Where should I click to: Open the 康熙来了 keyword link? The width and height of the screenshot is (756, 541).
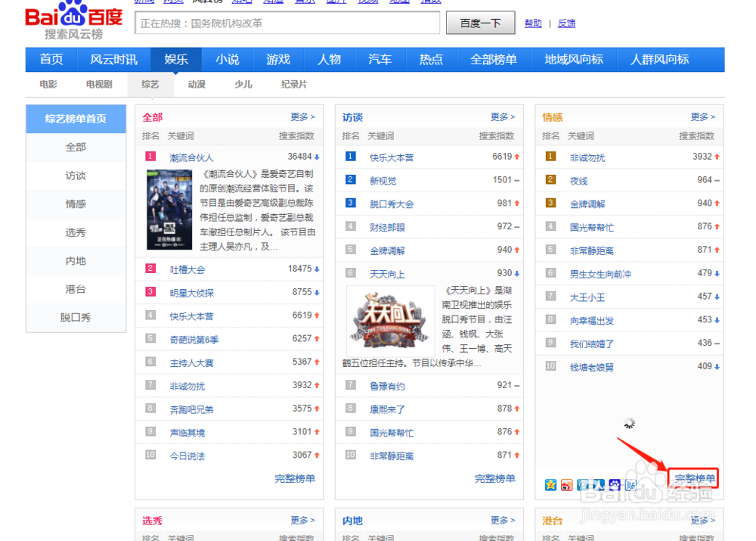tap(387, 410)
